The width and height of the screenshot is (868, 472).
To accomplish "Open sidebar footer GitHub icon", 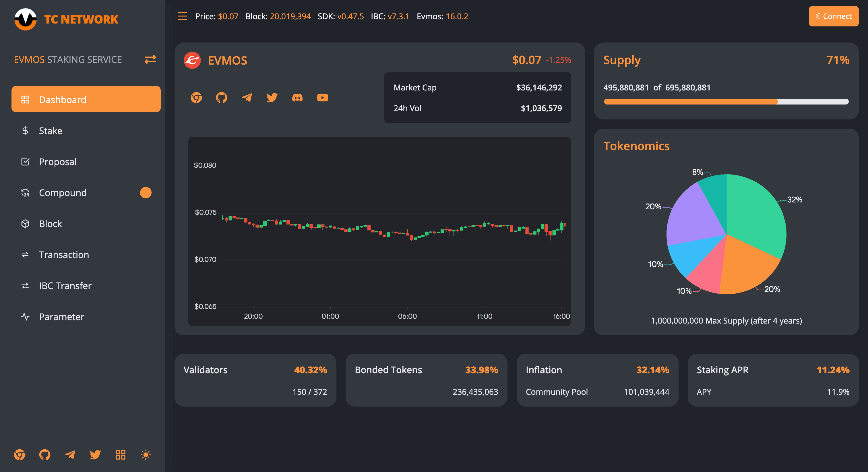I will click(45, 455).
